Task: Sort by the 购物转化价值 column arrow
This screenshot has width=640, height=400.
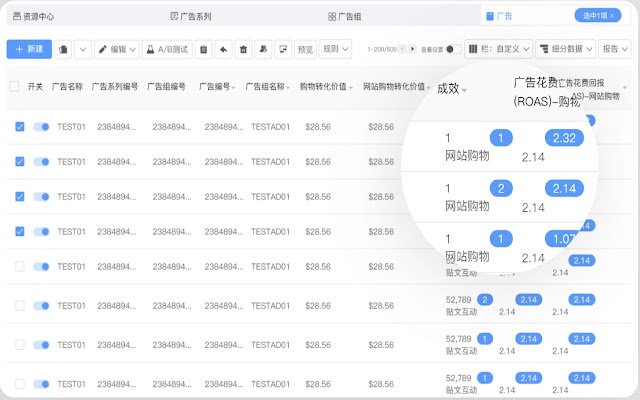Action: point(350,87)
